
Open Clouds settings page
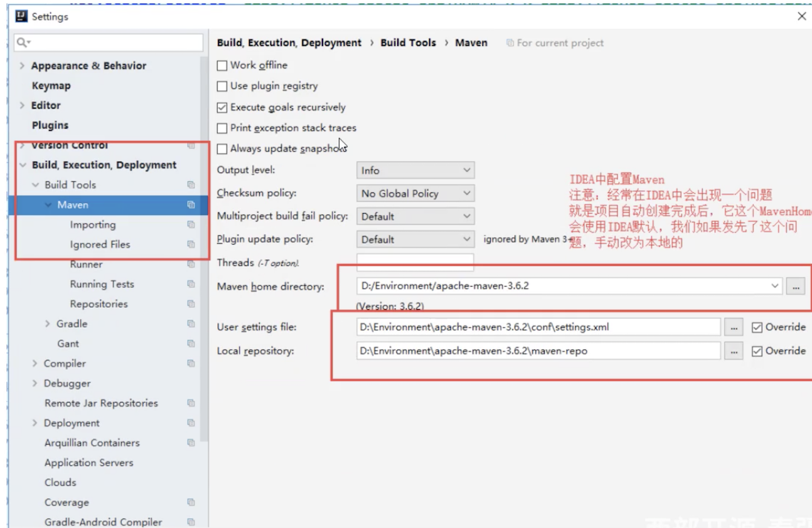pos(60,483)
